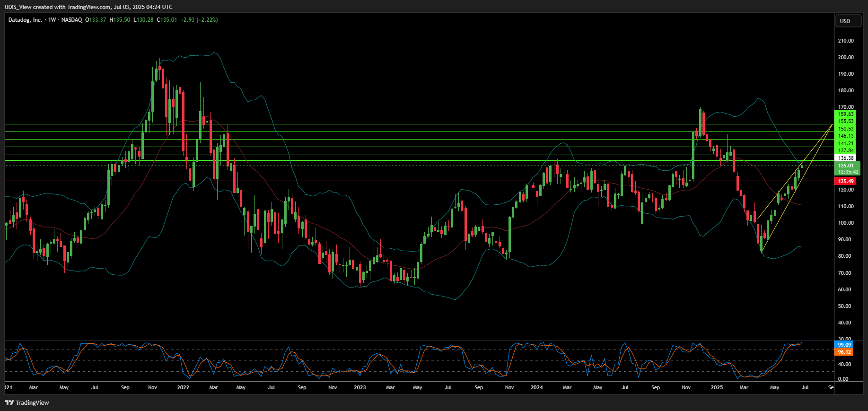Image resolution: width=868 pixels, height=411 pixels.
Task: Click the current price 135.01 label
Action: (x=846, y=166)
